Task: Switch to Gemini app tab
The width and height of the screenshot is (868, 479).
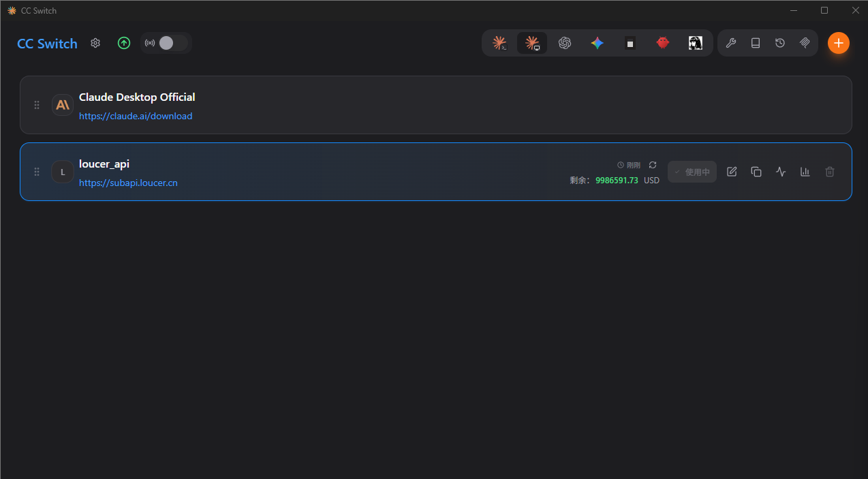Action: pos(598,43)
